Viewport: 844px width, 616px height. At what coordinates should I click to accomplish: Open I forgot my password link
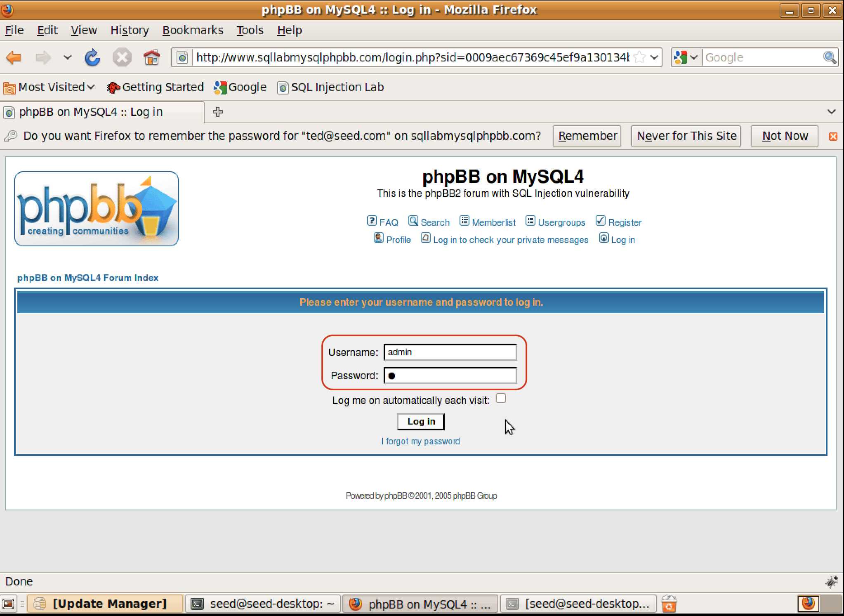click(420, 441)
